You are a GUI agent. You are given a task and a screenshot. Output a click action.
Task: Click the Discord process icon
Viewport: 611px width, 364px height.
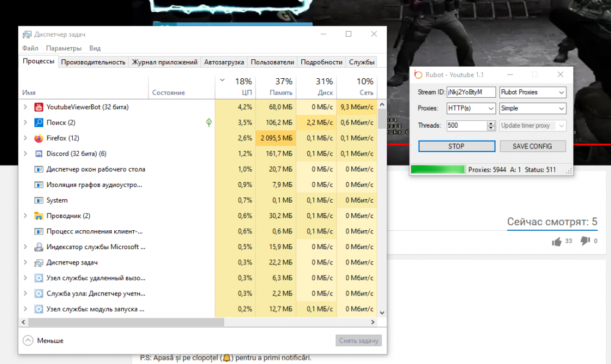[39, 153]
